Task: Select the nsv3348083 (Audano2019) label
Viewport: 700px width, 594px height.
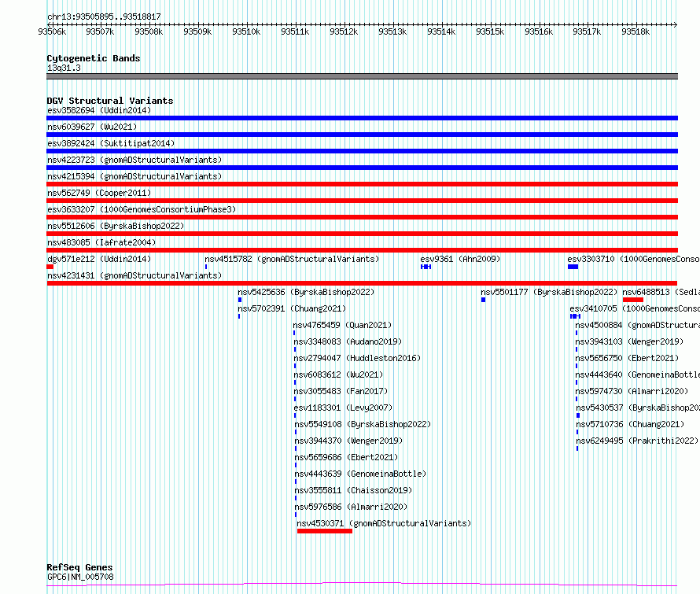Action: pyautogui.click(x=348, y=341)
